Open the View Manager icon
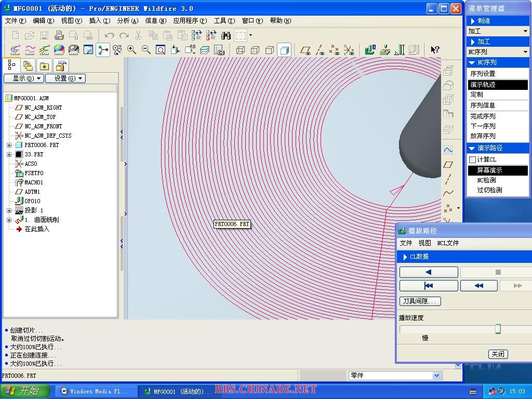Image resolution: width=532 pixels, height=399 pixels. [219, 50]
